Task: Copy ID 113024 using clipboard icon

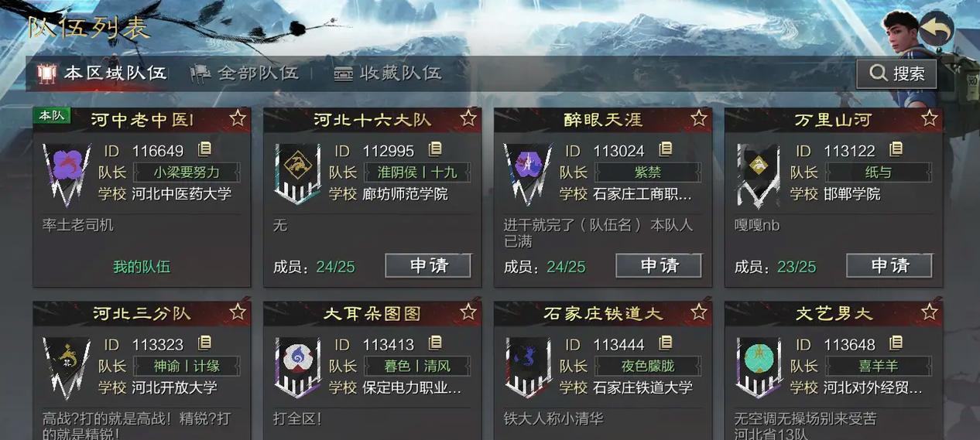Action: 666,150
